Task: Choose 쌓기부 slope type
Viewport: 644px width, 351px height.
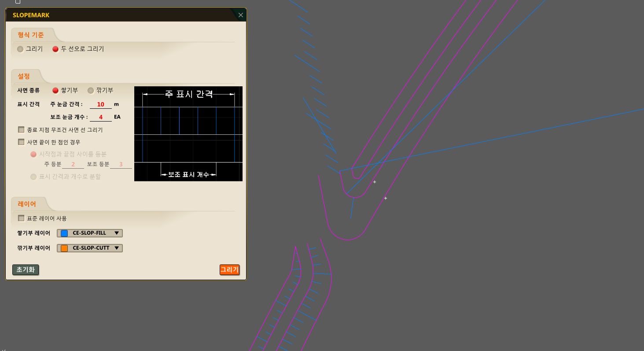Action: click(55, 91)
